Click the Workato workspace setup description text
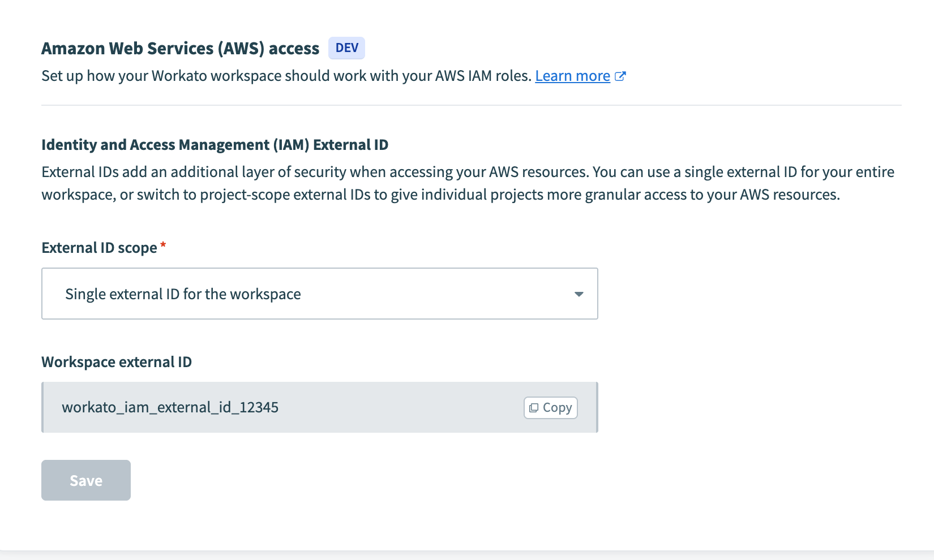The height and width of the screenshot is (560, 934). point(286,76)
